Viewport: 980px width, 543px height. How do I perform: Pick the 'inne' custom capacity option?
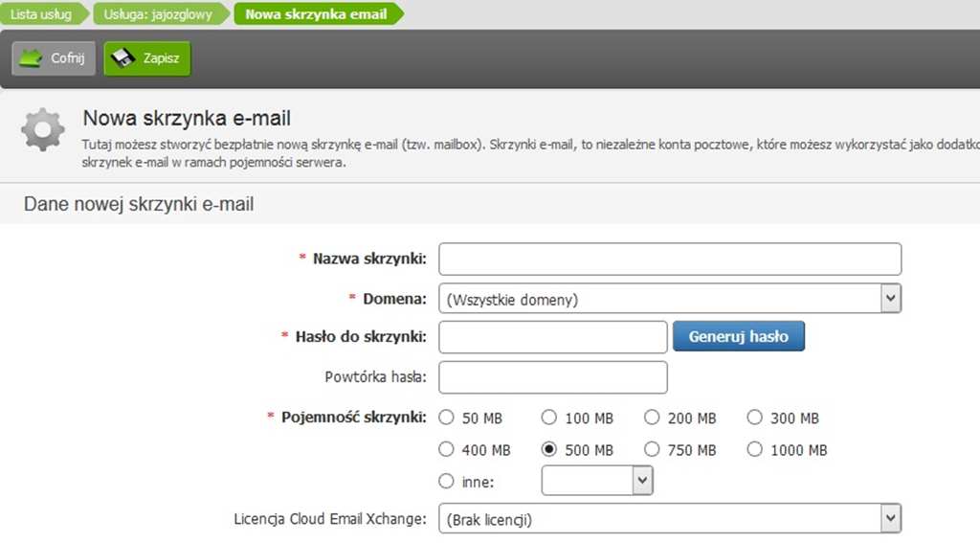[x=446, y=481]
